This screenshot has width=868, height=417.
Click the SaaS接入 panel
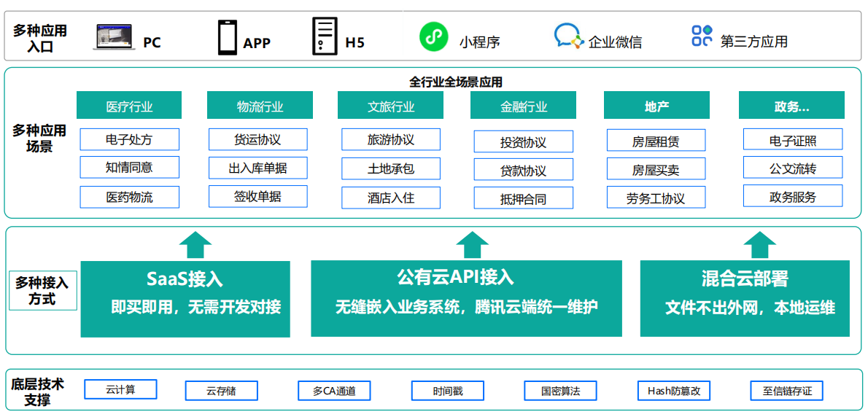[x=185, y=299]
